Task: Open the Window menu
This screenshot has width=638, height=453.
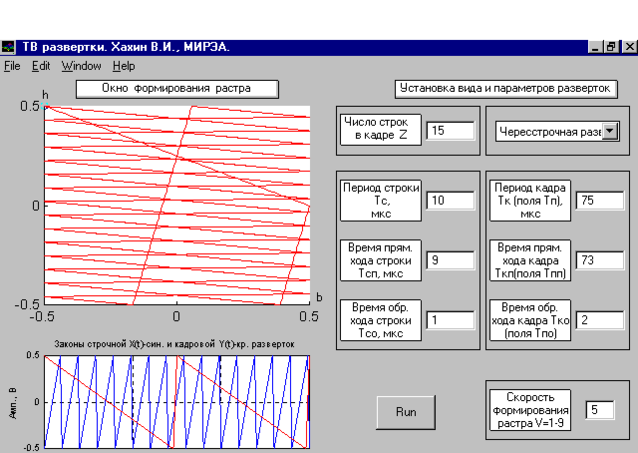Action: click(81, 66)
